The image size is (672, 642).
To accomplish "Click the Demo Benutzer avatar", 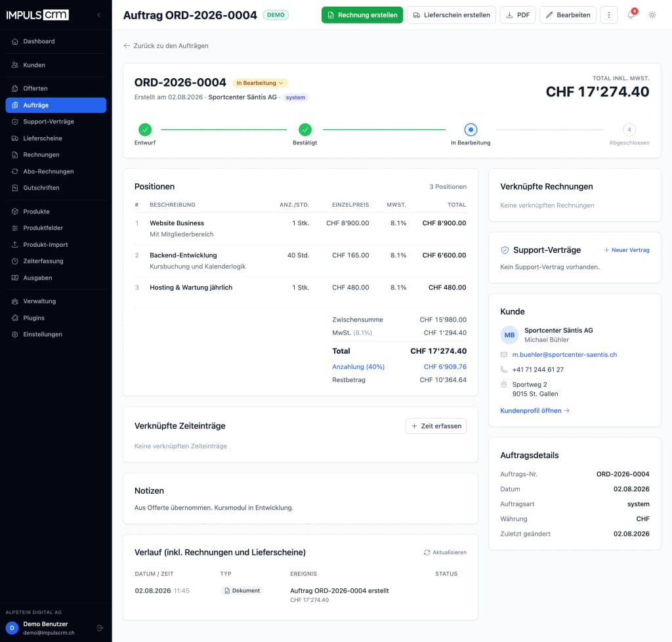I will (x=12, y=628).
